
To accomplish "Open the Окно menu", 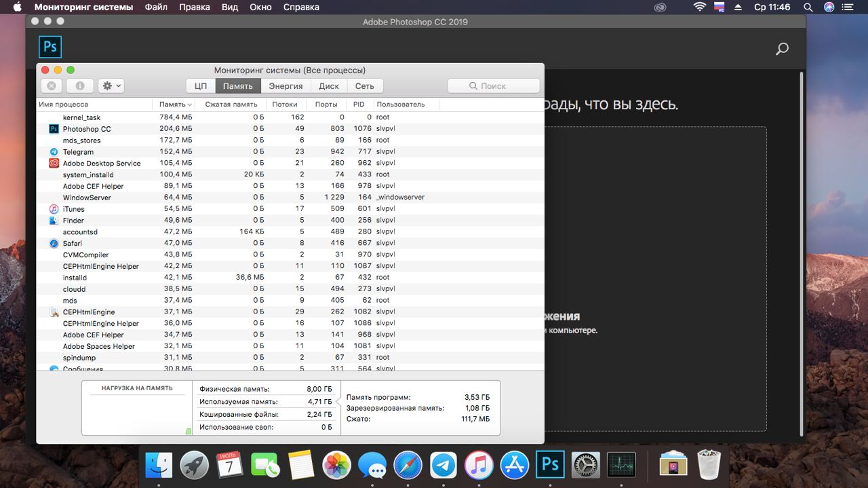I will tap(261, 7).
